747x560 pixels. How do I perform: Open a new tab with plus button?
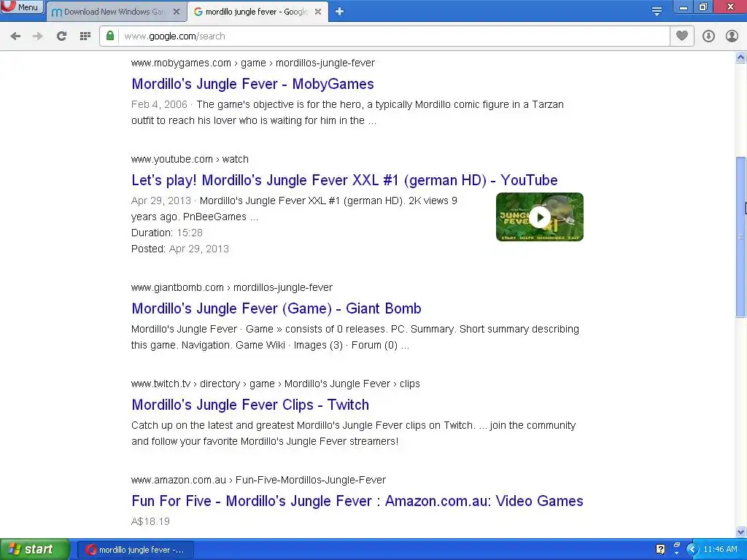(339, 12)
